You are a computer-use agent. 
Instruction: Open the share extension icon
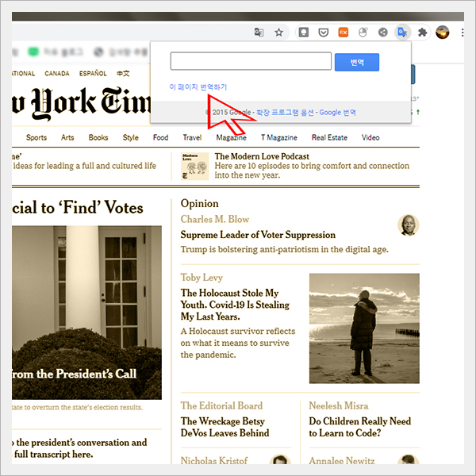pyautogui.click(x=383, y=33)
